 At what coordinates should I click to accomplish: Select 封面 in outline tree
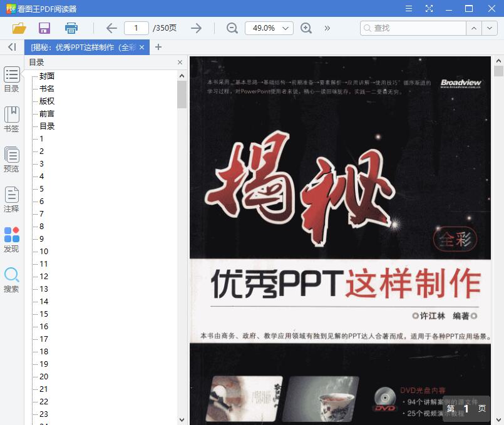[x=47, y=76]
